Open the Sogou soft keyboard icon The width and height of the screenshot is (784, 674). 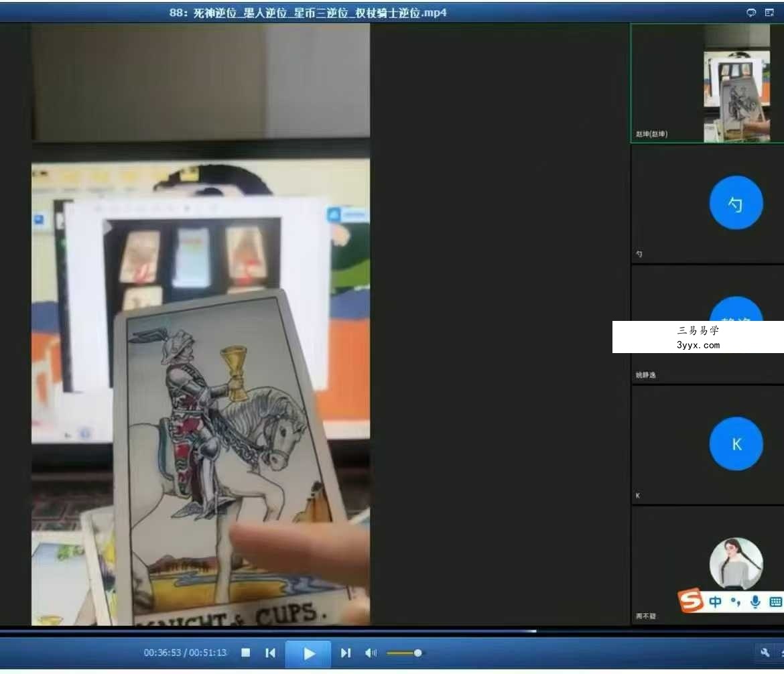[x=776, y=602]
